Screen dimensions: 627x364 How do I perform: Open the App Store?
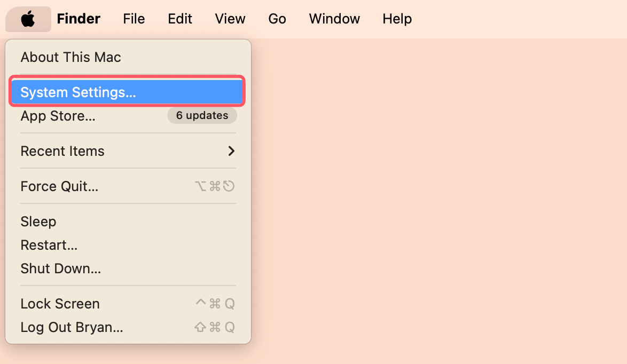click(x=58, y=116)
